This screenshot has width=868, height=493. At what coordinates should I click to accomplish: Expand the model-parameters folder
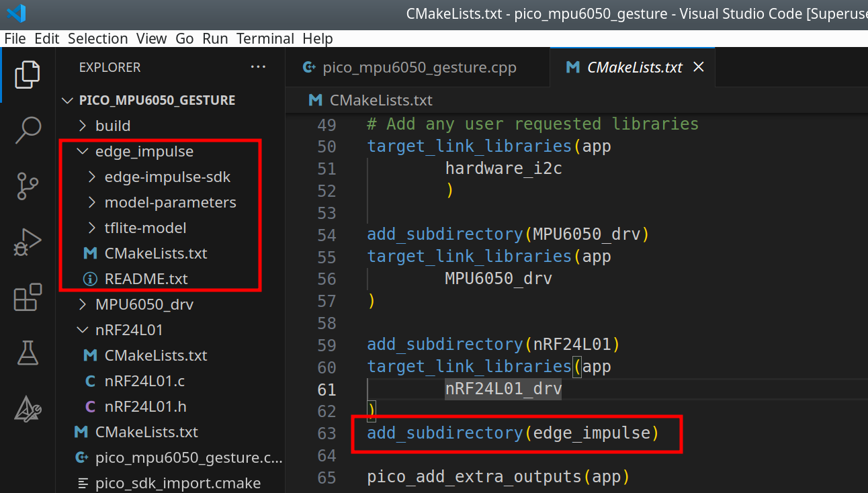pyautogui.click(x=171, y=202)
